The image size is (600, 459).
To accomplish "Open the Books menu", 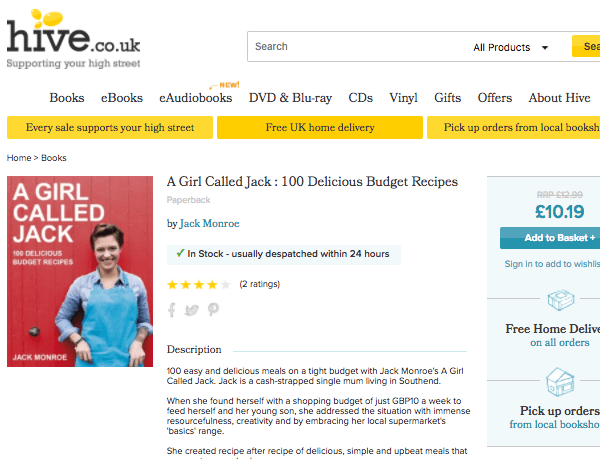I will click(67, 98).
